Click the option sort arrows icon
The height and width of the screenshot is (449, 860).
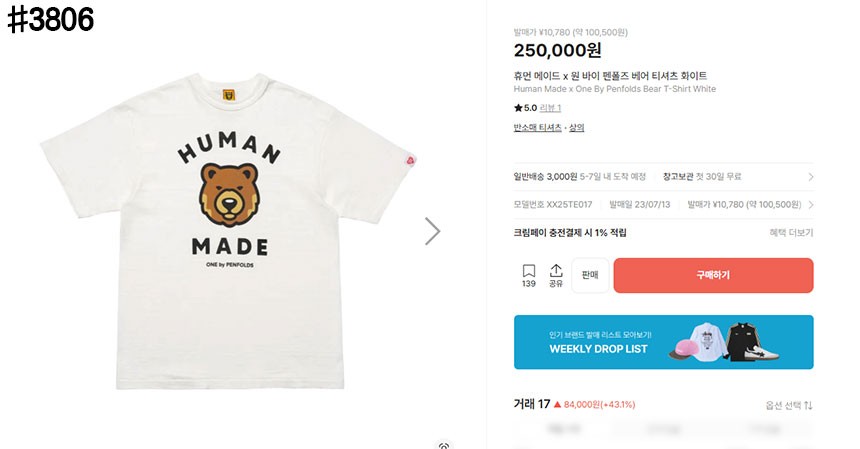pos(808,405)
